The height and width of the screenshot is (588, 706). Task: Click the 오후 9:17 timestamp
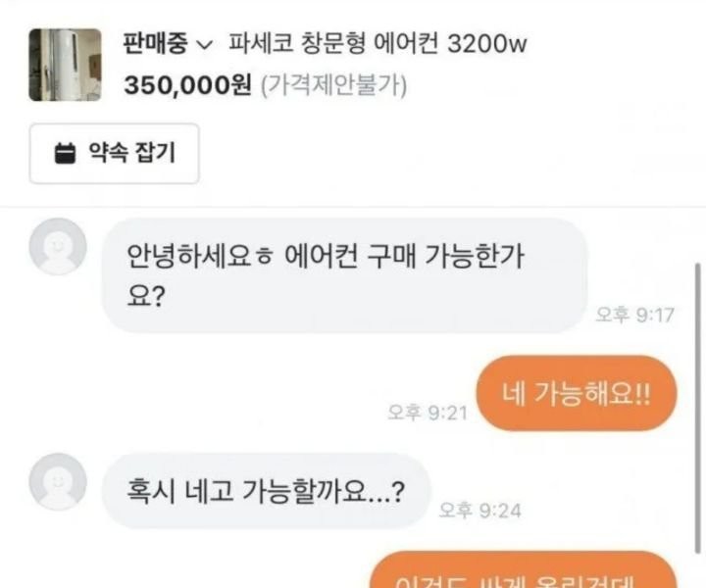[x=634, y=315]
